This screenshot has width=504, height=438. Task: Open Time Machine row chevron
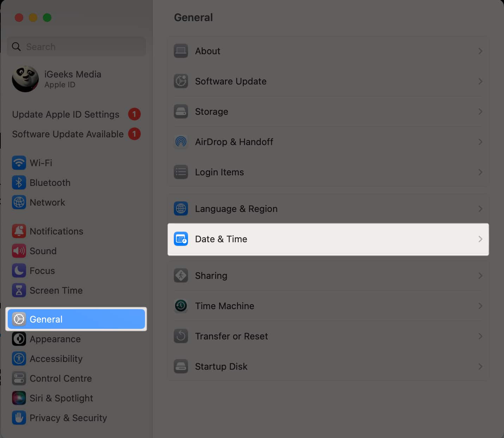coord(480,306)
